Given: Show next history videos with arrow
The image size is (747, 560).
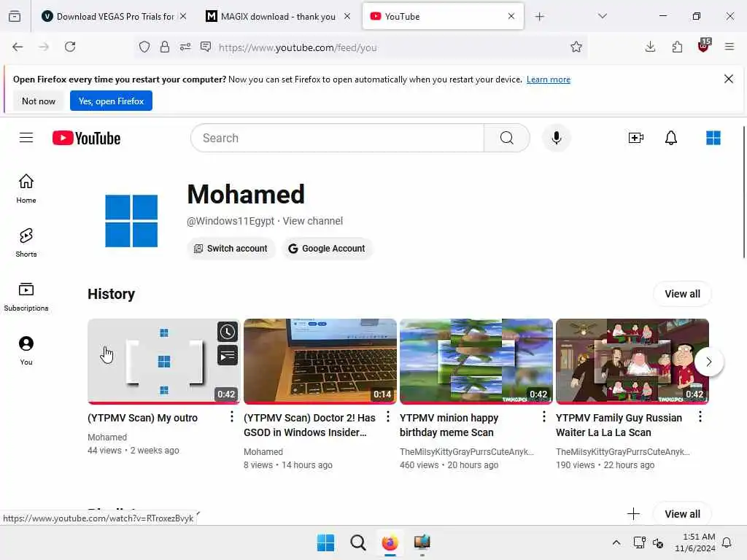Looking at the screenshot, I should 708,362.
